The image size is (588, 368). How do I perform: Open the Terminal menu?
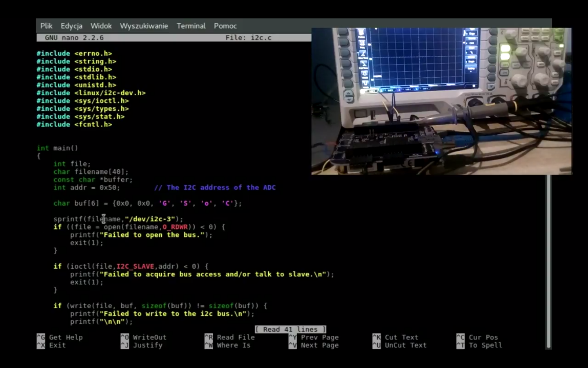[x=191, y=26]
